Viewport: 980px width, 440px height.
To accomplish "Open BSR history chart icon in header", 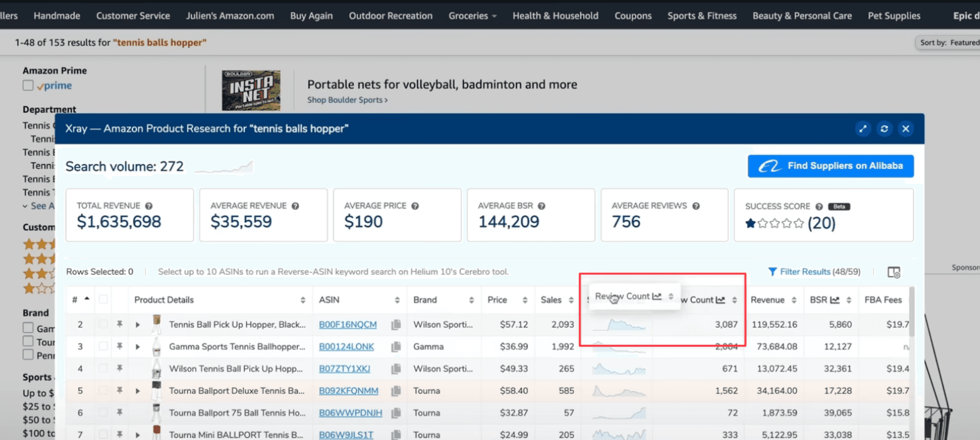I will coord(835,300).
